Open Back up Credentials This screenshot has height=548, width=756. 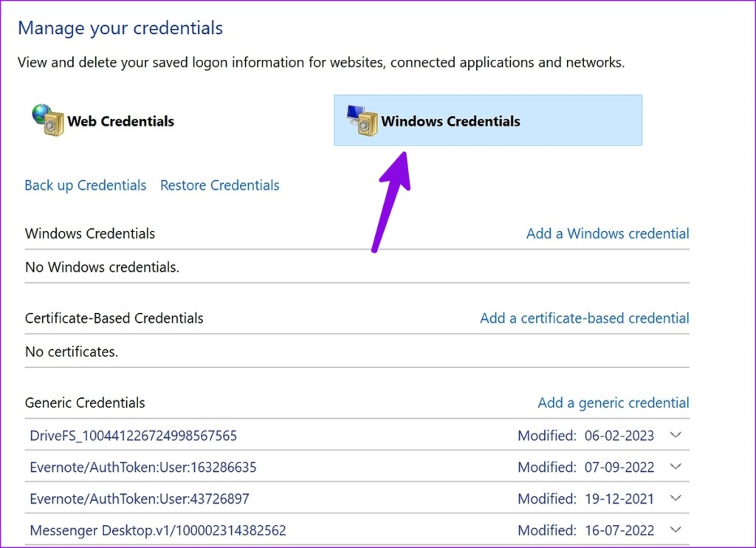pyautogui.click(x=85, y=185)
